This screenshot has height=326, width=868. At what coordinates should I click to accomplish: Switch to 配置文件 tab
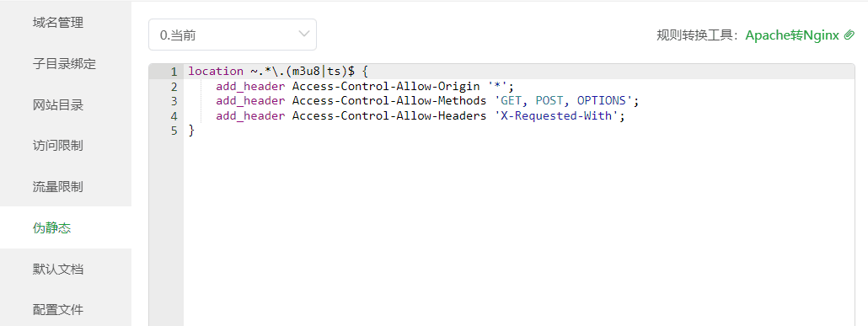click(58, 309)
